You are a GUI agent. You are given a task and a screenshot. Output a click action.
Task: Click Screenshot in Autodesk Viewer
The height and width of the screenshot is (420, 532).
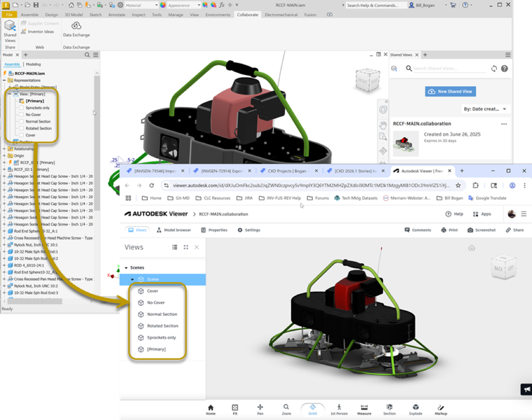pos(482,230)
